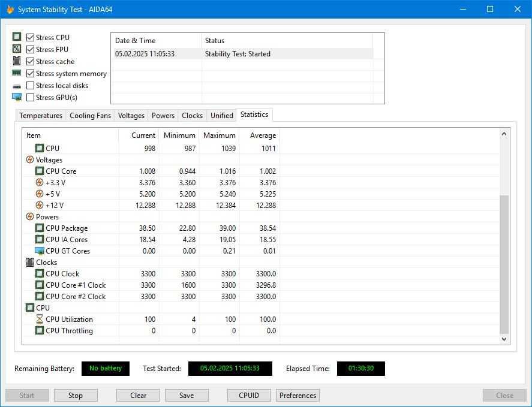Click the Stress cache chip icon
532x407 pixels.
tap(17, 61)
